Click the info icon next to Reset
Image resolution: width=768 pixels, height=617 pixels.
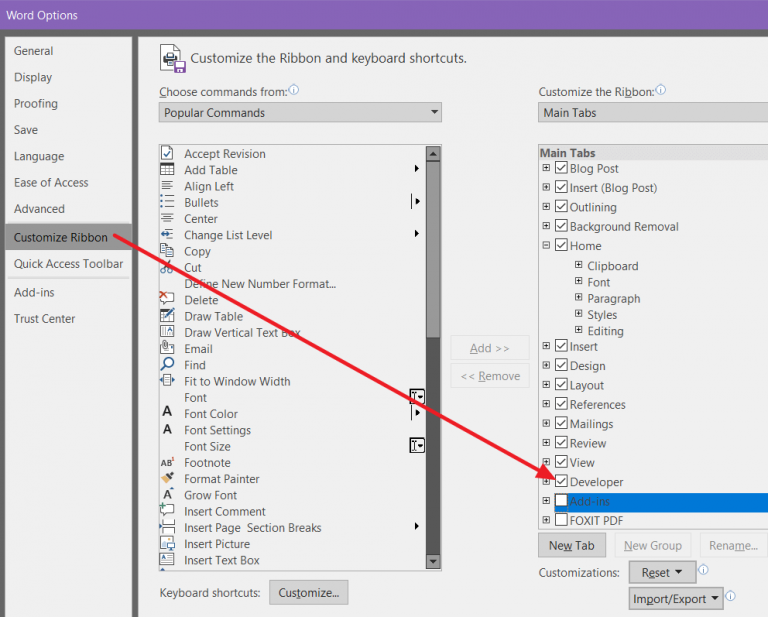pos(703,570)
